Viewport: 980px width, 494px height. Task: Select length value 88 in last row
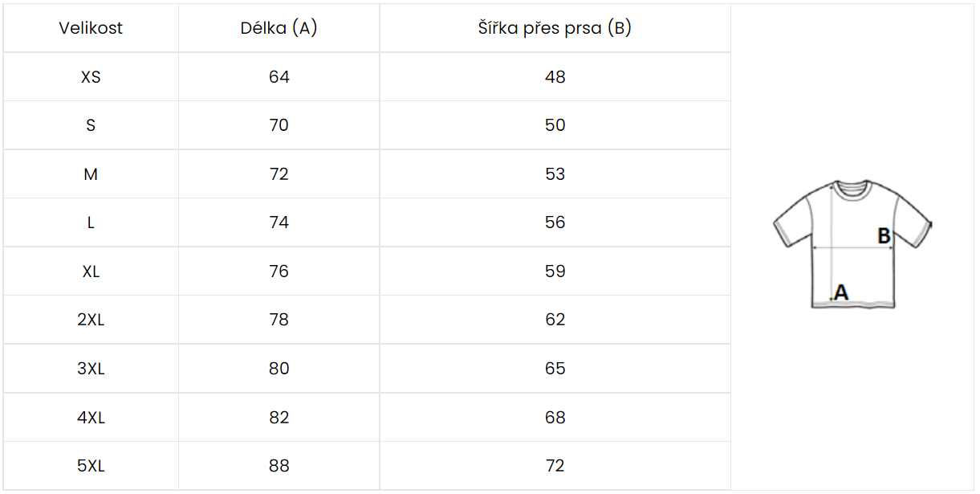(x=279, y=466)
